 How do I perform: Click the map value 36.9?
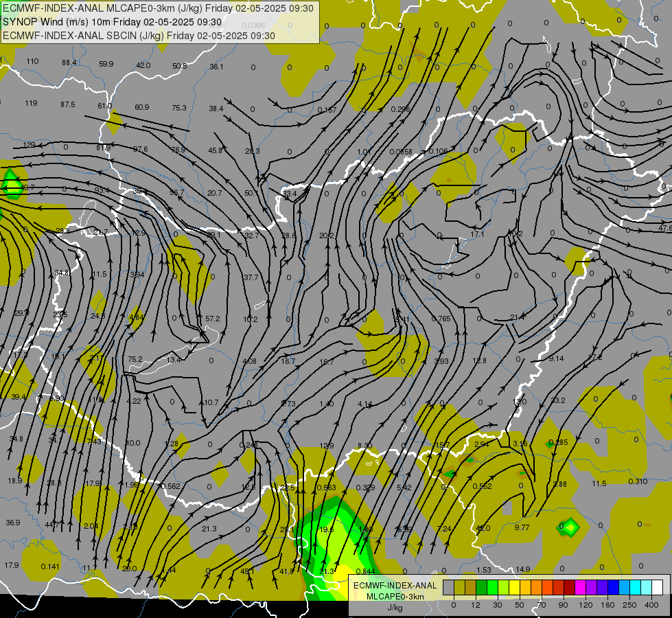point(13,523)
